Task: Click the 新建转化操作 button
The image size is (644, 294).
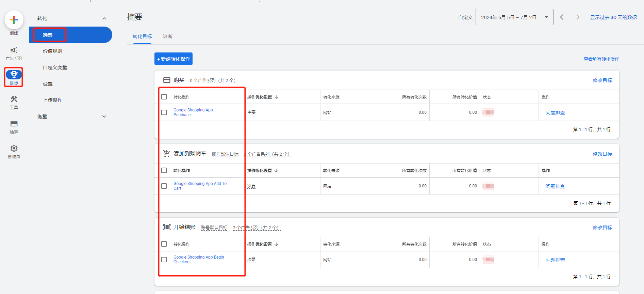Action: click(x=174, y=59)
